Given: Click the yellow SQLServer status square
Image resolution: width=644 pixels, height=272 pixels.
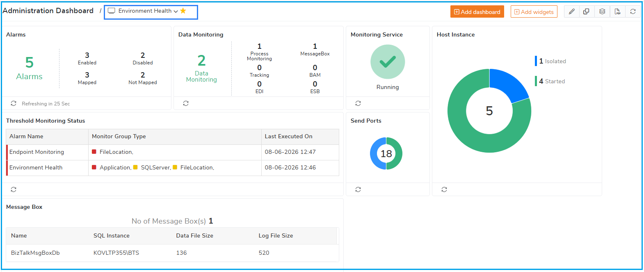Looking at the screenshot, I should click(x=135, y=167).
